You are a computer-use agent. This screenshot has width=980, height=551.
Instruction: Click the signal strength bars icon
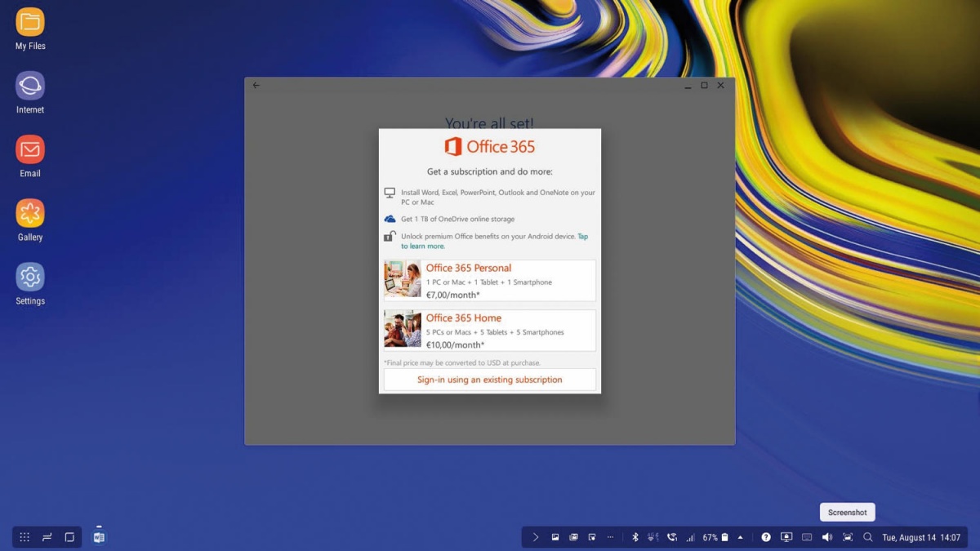690,537
